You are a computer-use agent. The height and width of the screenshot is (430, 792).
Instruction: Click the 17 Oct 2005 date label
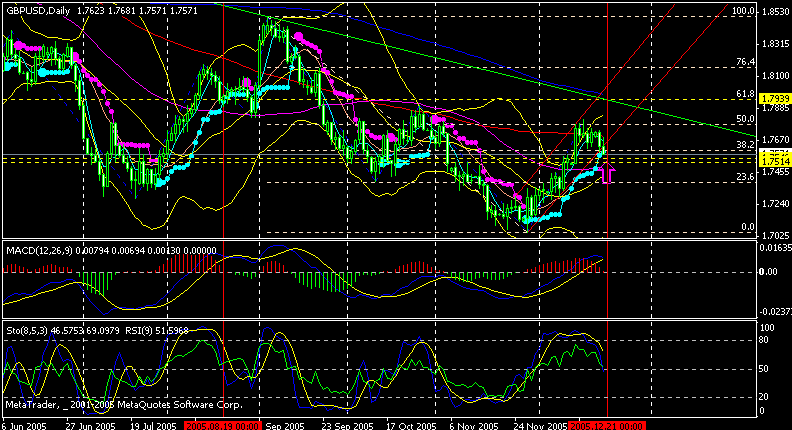tap(411, 426)
